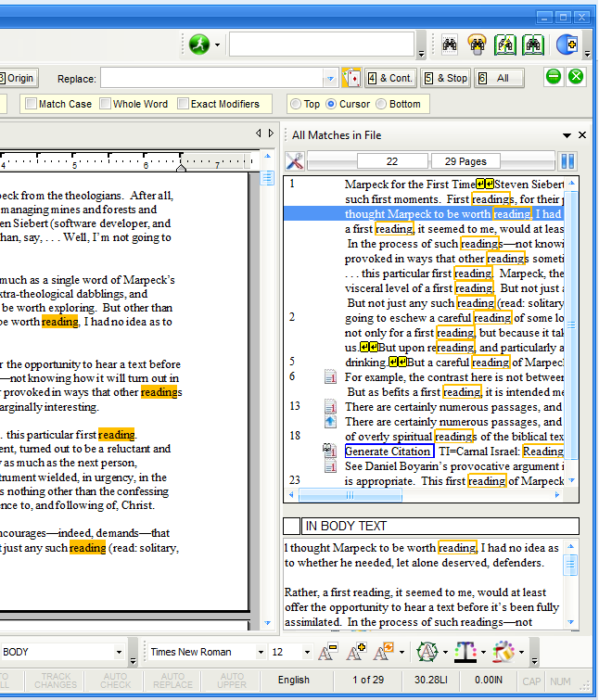Image resolution: width=599 pixels, height=700 pixels.
Task: Open the Replace field dropdown arrow
Action: tap(330, 79)
